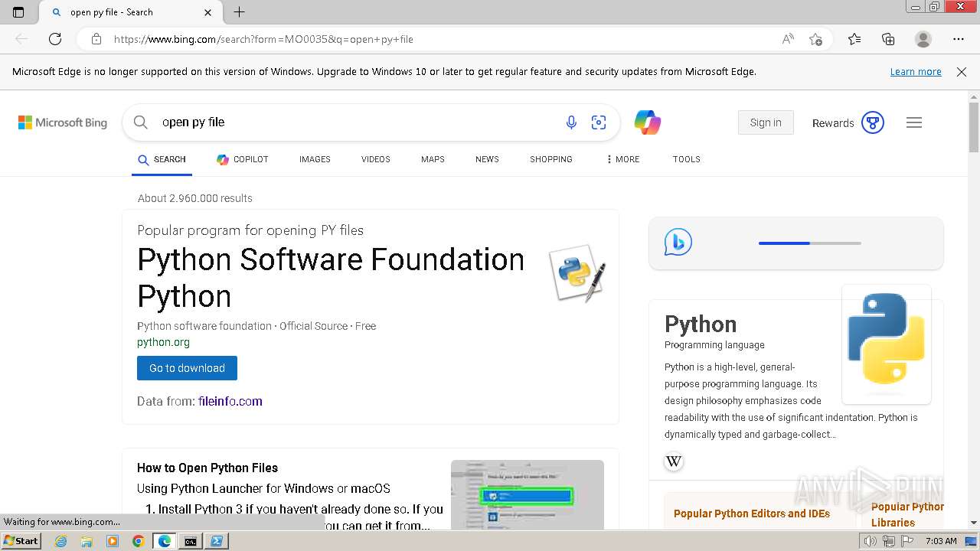Open the browser profile icon
Image resolution: width=980 pixels, height=551 pixels.
[923, 39]
